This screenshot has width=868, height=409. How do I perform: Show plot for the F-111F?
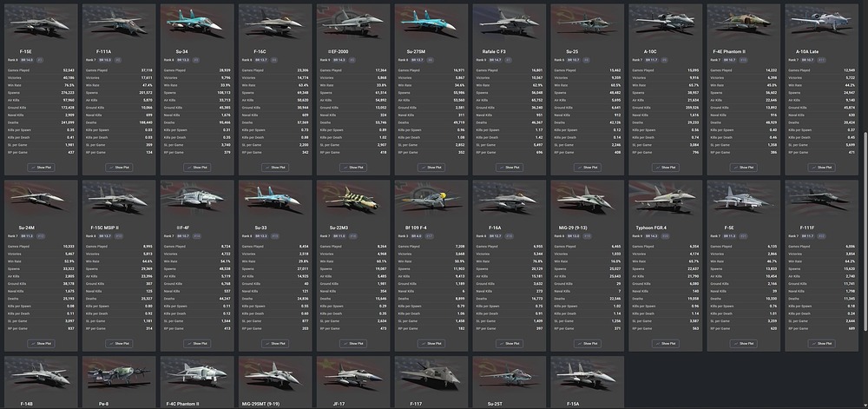point(821,344)
